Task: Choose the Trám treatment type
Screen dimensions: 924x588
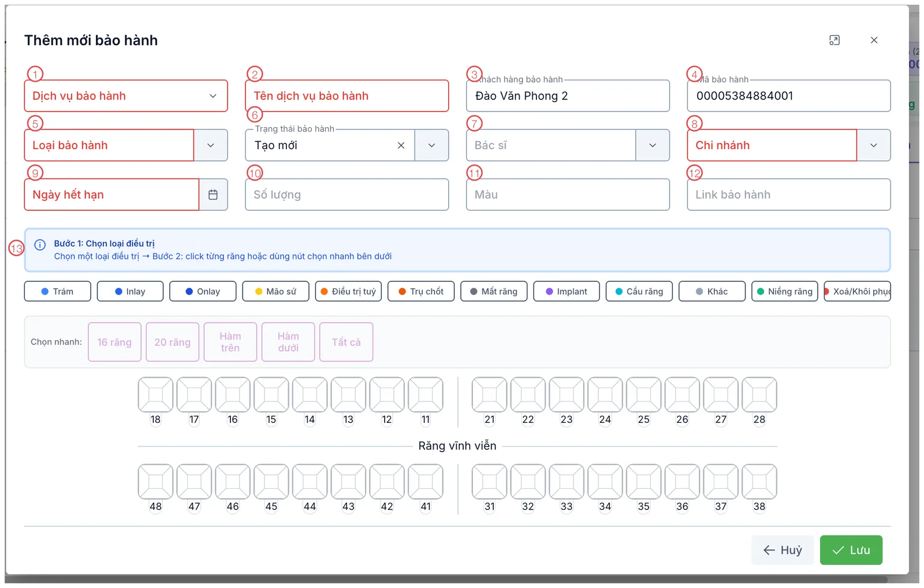Action: click(58, 291)
